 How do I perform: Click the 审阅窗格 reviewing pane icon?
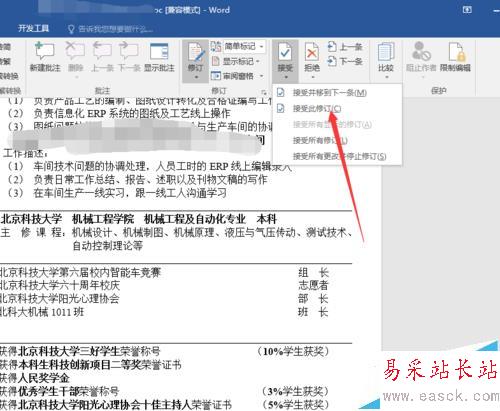(x=216, y=76)
